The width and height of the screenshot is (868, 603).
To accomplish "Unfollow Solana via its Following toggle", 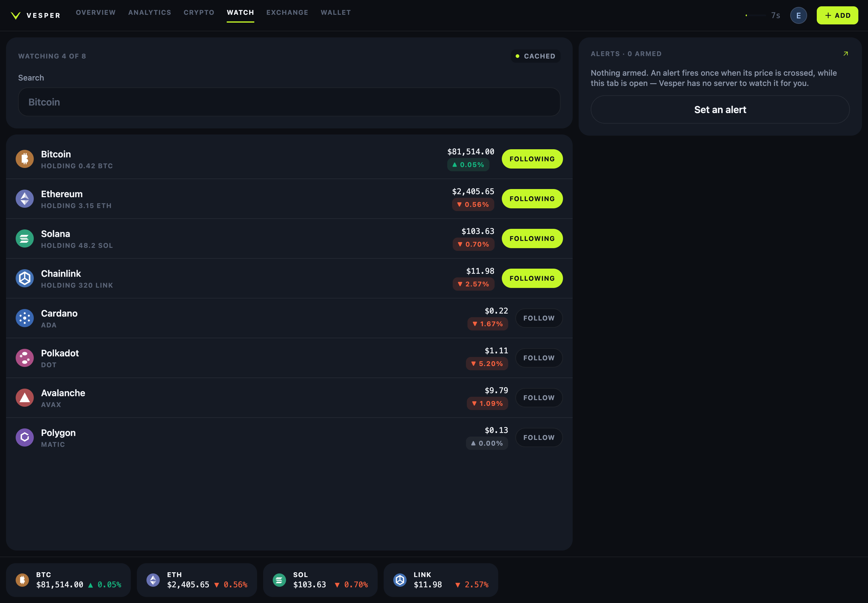I will 532,238.
